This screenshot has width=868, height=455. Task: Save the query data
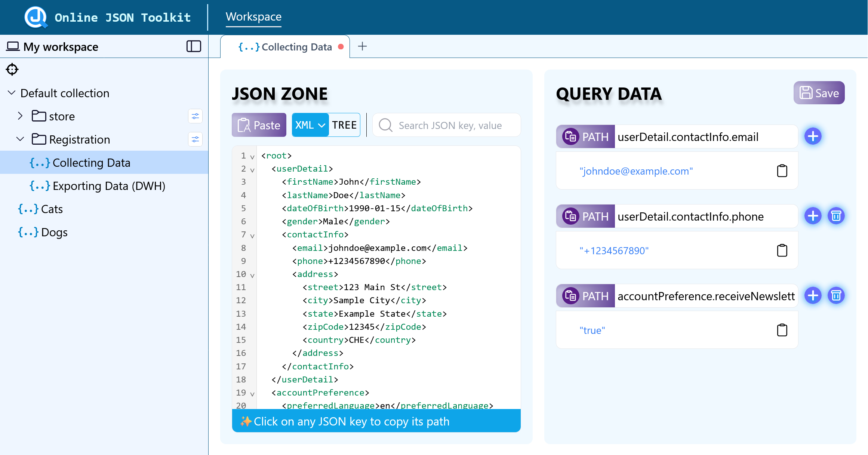point(819,93)
